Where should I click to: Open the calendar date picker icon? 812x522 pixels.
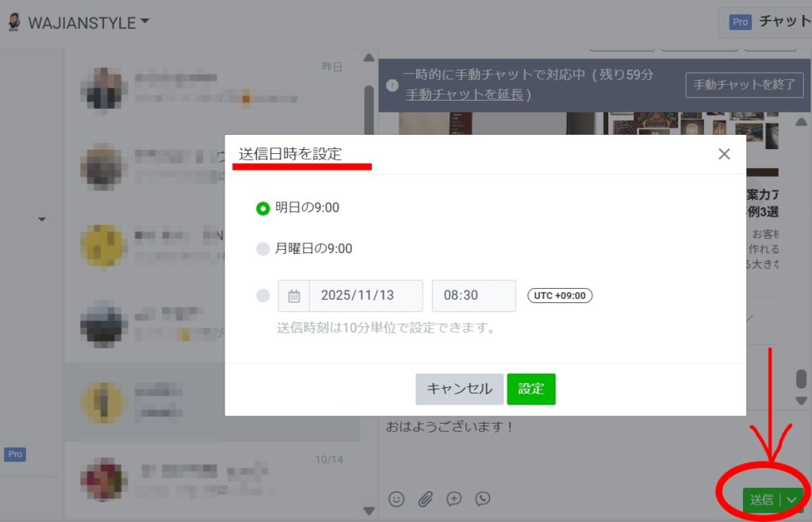[x=293, y=295]
